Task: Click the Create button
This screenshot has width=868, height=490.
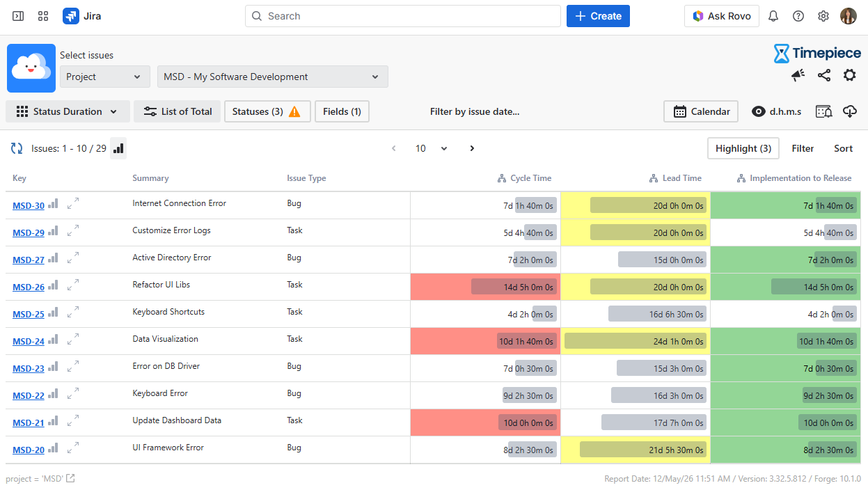Action: (x=598, y=16)
